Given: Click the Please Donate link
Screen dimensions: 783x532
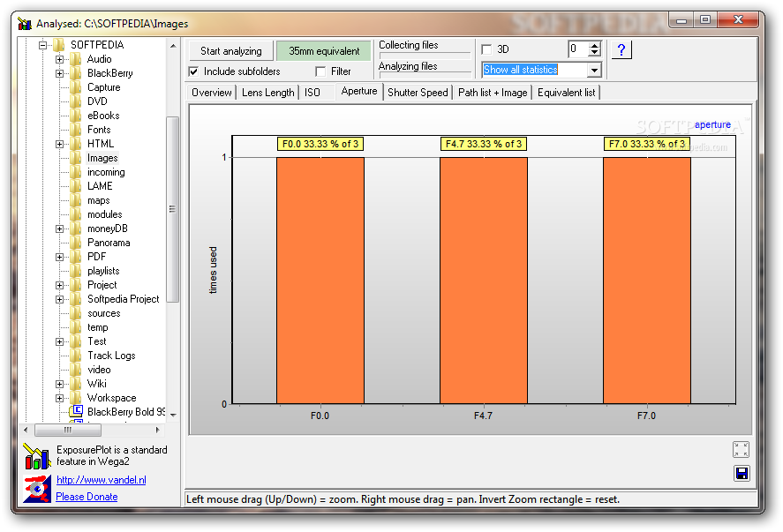Looking at the screenshot, I should click(87, 497).
